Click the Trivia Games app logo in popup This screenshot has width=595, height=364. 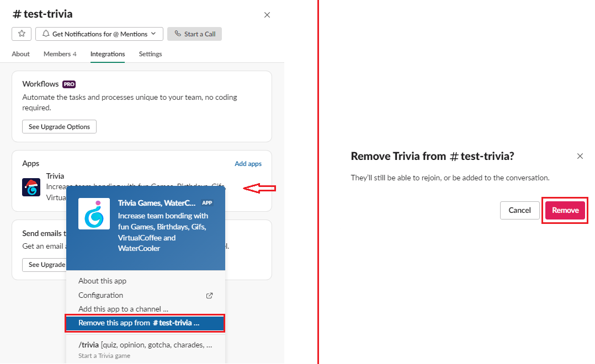pyautogui.click(x=94, y=213)
